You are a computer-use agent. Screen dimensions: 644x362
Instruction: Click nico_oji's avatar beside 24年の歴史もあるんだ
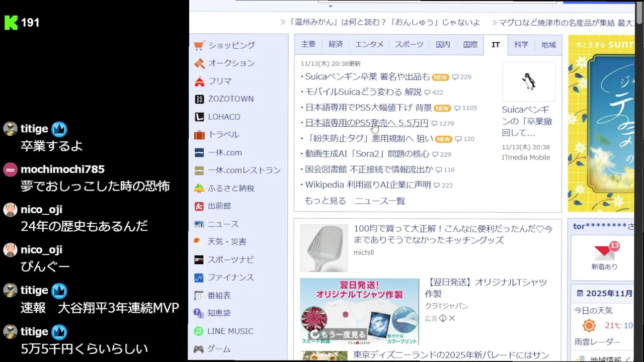pyautogui.click(x=10, y=210)
